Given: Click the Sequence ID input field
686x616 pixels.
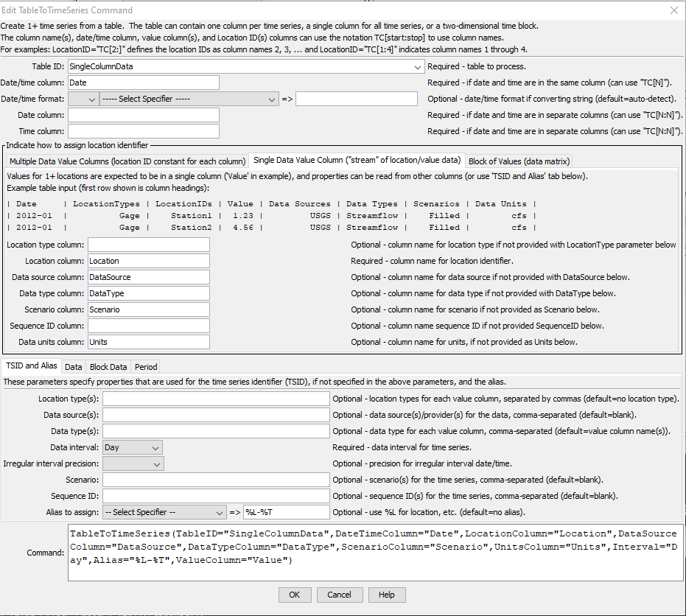Looking at the screenshot, I should pos(216,496).
